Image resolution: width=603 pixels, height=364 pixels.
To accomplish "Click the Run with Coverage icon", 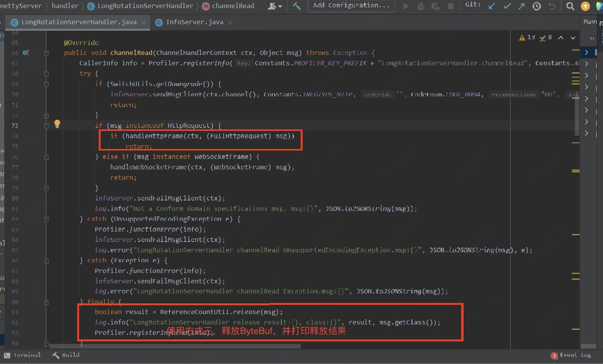I will 436,6.
